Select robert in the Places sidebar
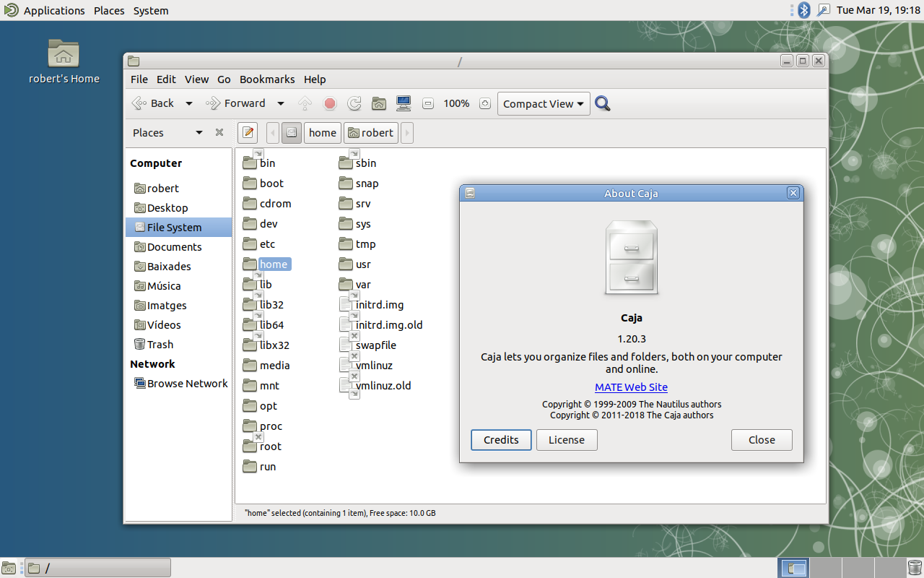The width and height of the screenshot is (924, 578). [178, 189]
